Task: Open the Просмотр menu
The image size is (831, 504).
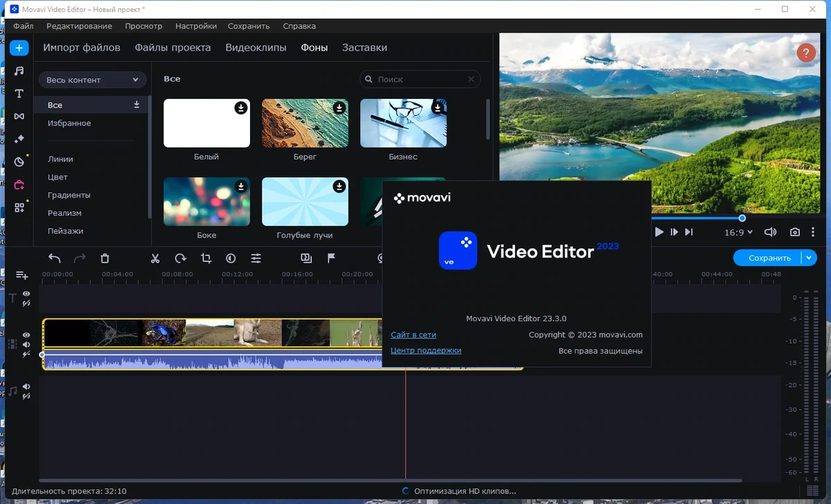Action: coord(143,26)
